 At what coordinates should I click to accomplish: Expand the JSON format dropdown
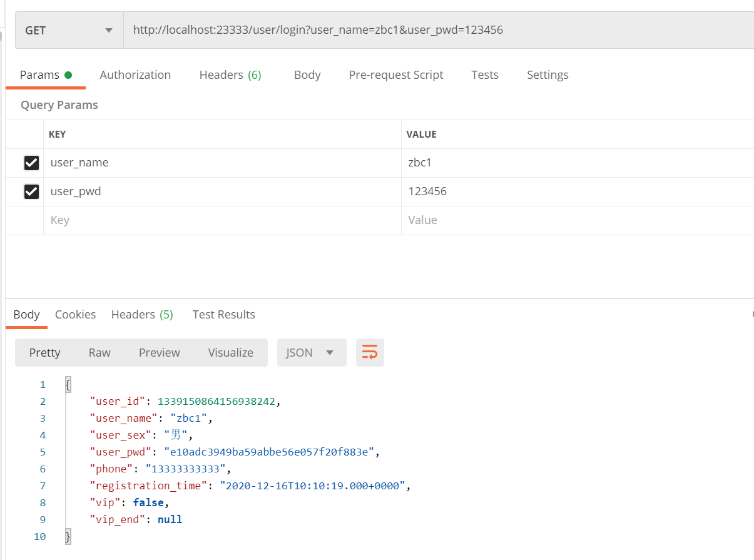click(311, 353)
